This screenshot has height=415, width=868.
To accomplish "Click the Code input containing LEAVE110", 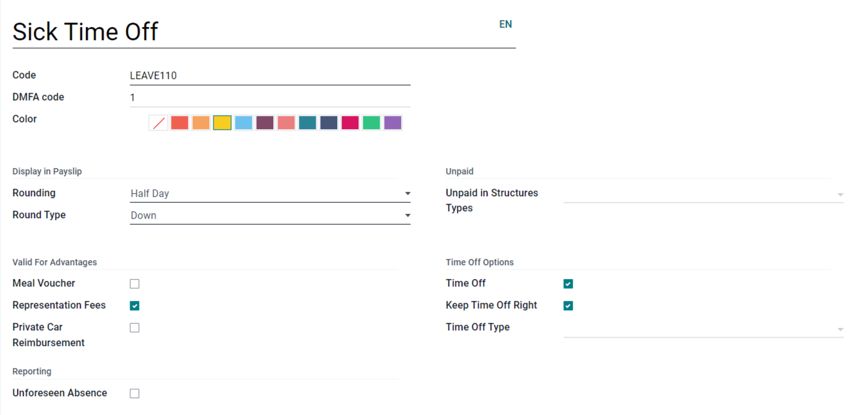I will (269, 75).
